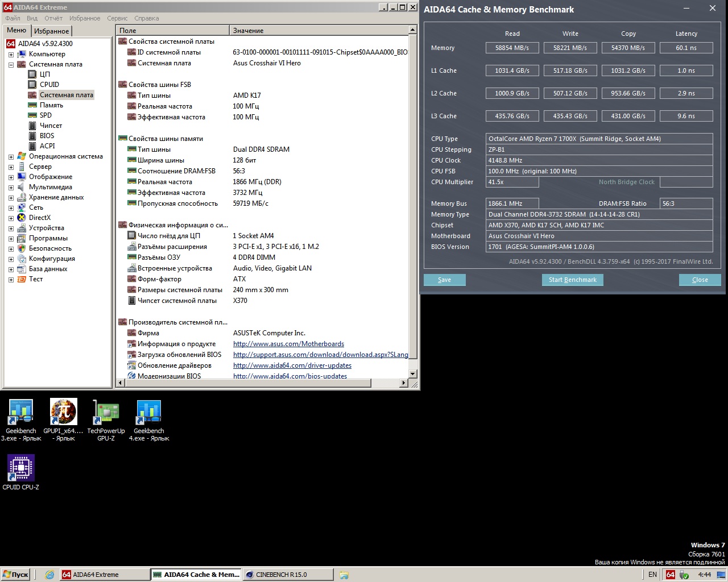Screen dimensions: 728x582
Task: Click the SPD tree item icon
Action: tap(33, 115)
